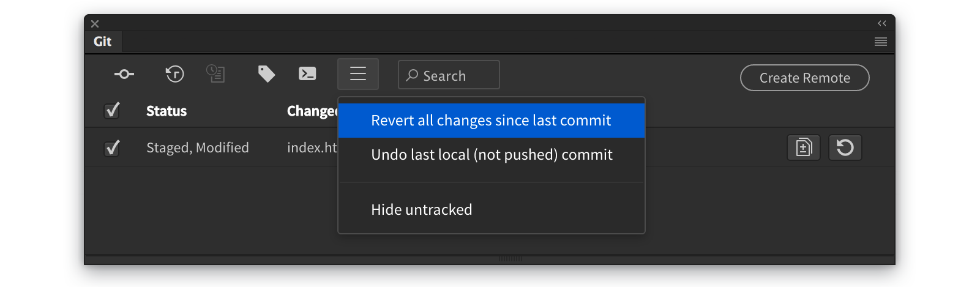Screen dimensions: 980x287
Task: Collapse the panel using the double chevrons
Action: point(881,23)
